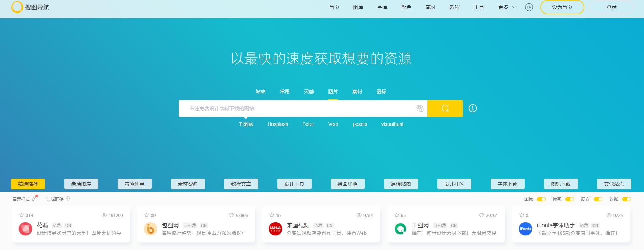Select the 教程文章 category
Screen dimensions: 644x250
coord(241,184)
